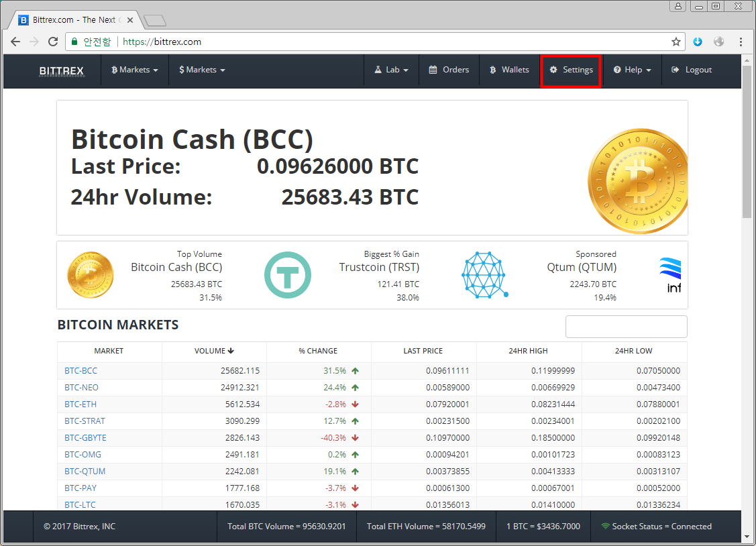Open the BTC-ETH market link

[80, 404]
